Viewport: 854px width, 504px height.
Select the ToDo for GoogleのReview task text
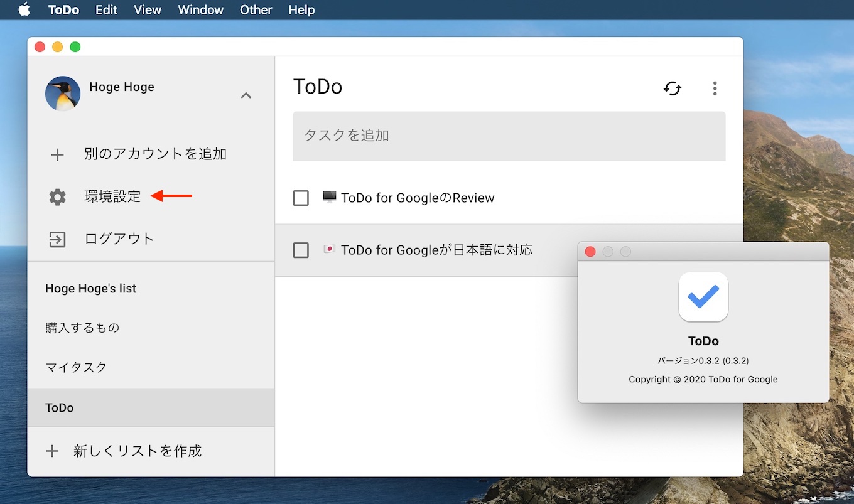coord(418,198)
